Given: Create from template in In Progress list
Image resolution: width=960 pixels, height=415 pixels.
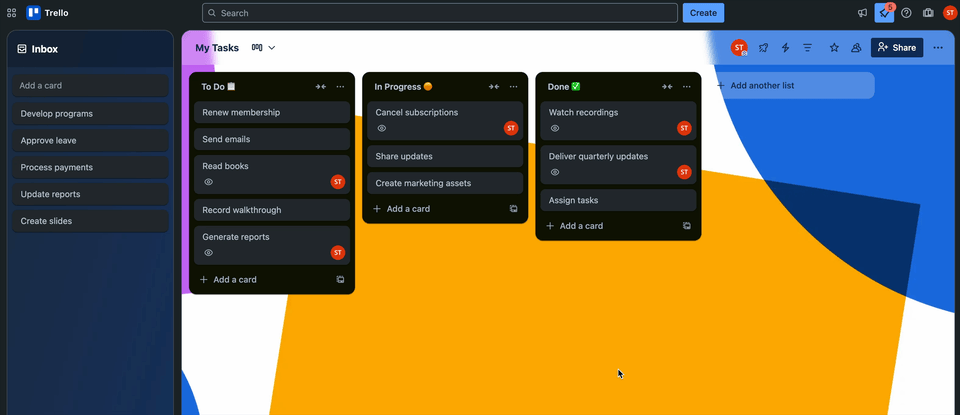Looking at the screenshot, I should [x=514, y=209].
